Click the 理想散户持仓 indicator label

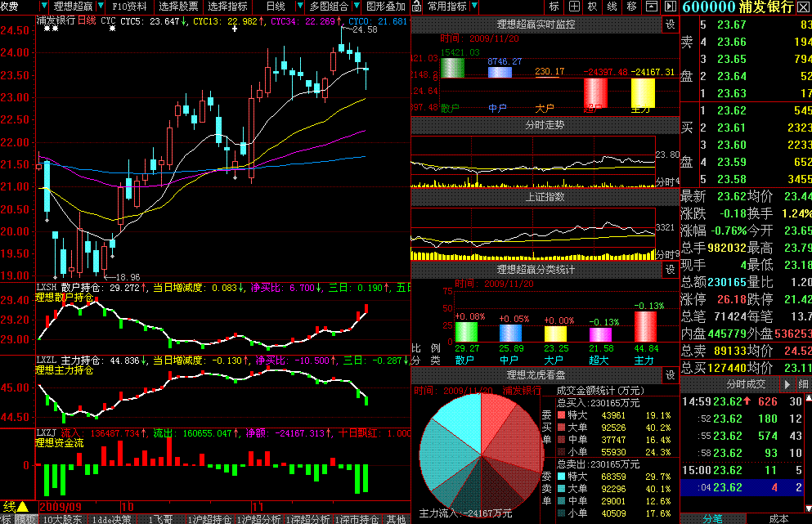64,298
